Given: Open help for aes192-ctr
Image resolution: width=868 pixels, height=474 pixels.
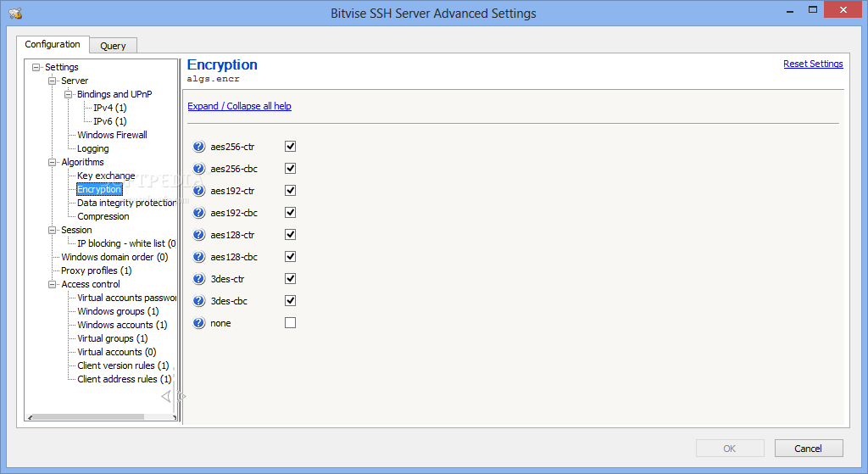Looking at the screenshot, I should (x=198, y=191).
